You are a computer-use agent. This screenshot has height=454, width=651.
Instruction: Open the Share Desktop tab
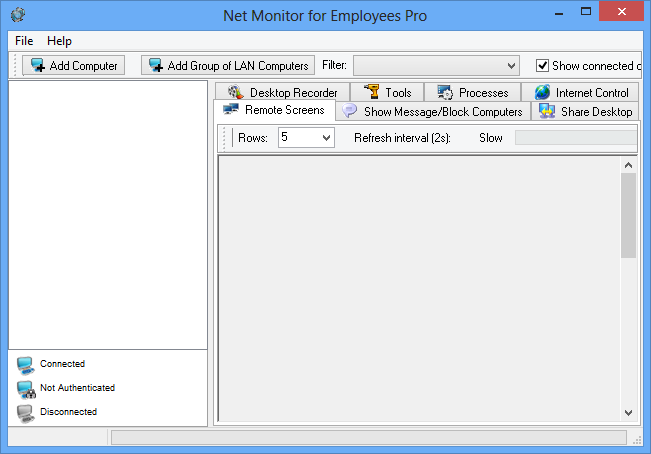pyautogui.click(x=585, y=111)
